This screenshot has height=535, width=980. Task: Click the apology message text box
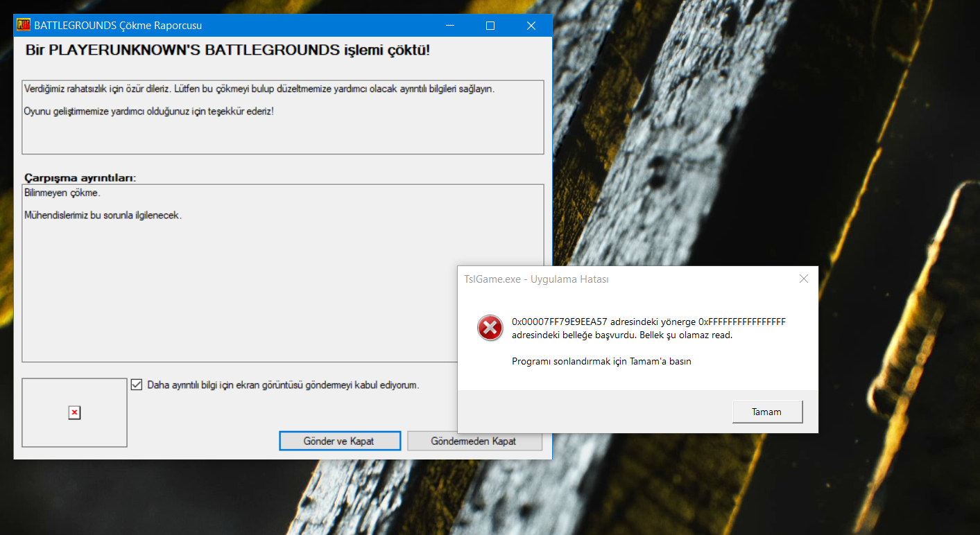(x=283, y=117)
